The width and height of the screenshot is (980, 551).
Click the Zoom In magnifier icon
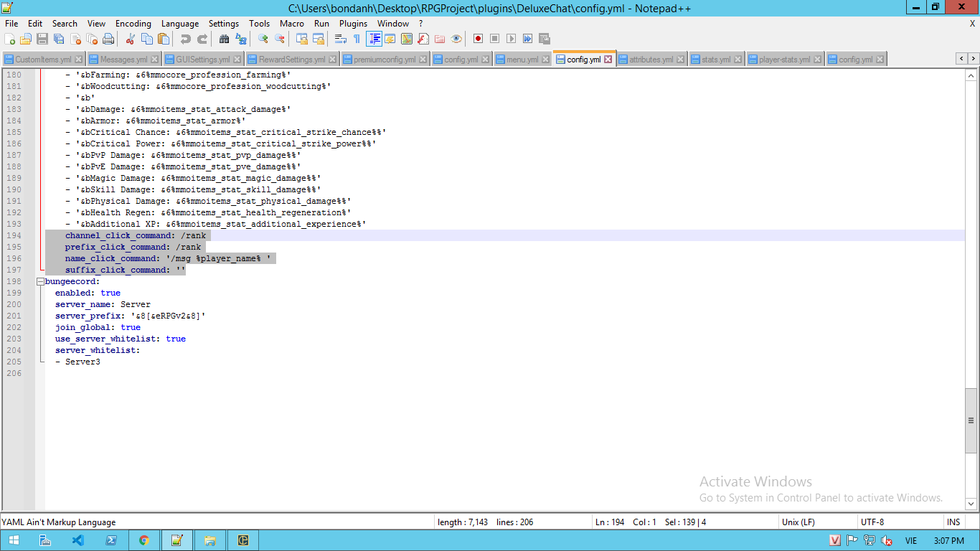(x=263, y=39)
